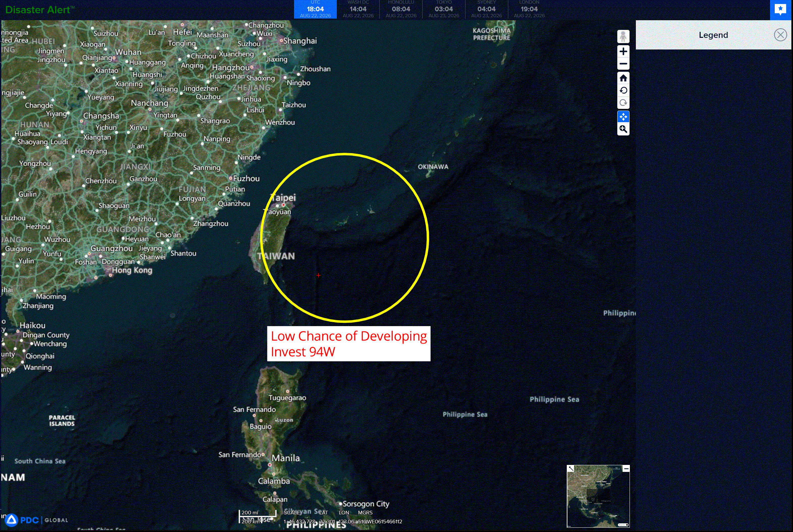Collapse the overview map with minus button
This screenshot has height=532, width=793.
pyautogui.click(x=626, y=469)
